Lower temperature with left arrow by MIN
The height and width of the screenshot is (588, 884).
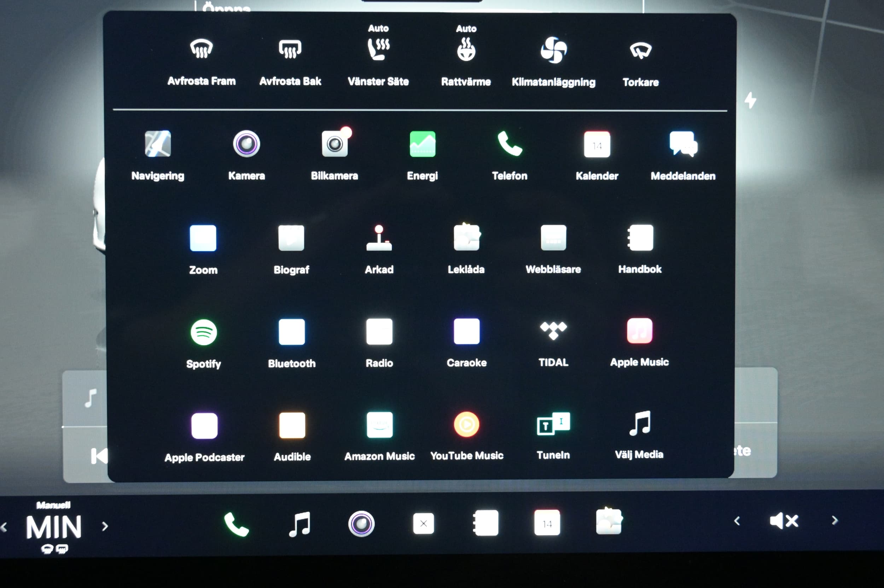pyautogui.click(x=4, y=527)
